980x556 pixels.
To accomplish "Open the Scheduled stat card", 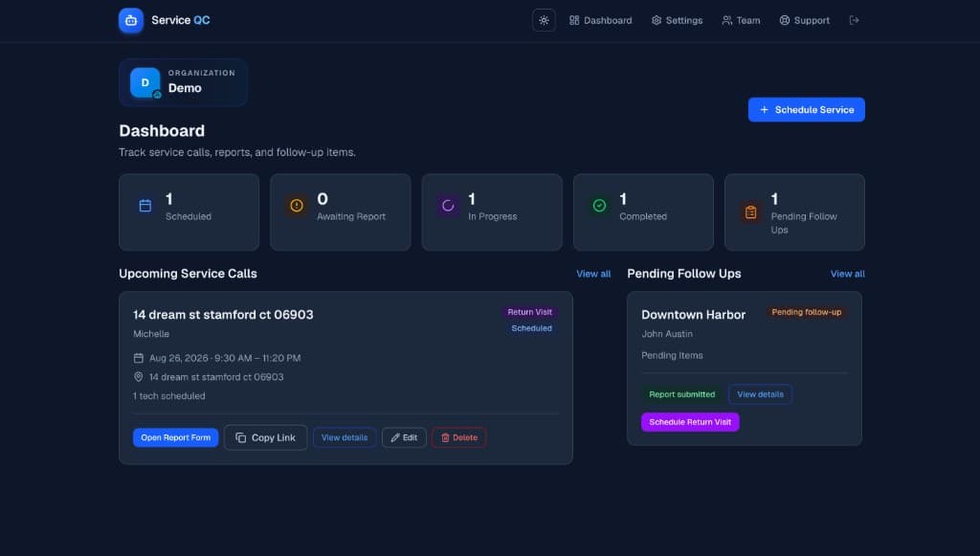I will 189,212.
